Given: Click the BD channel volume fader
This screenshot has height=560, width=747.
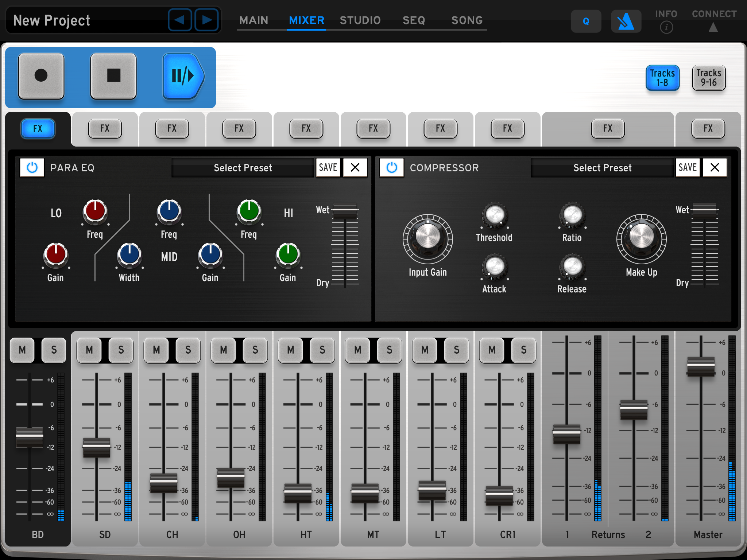Looking at the screenshot, I should [x=30, y=437].
